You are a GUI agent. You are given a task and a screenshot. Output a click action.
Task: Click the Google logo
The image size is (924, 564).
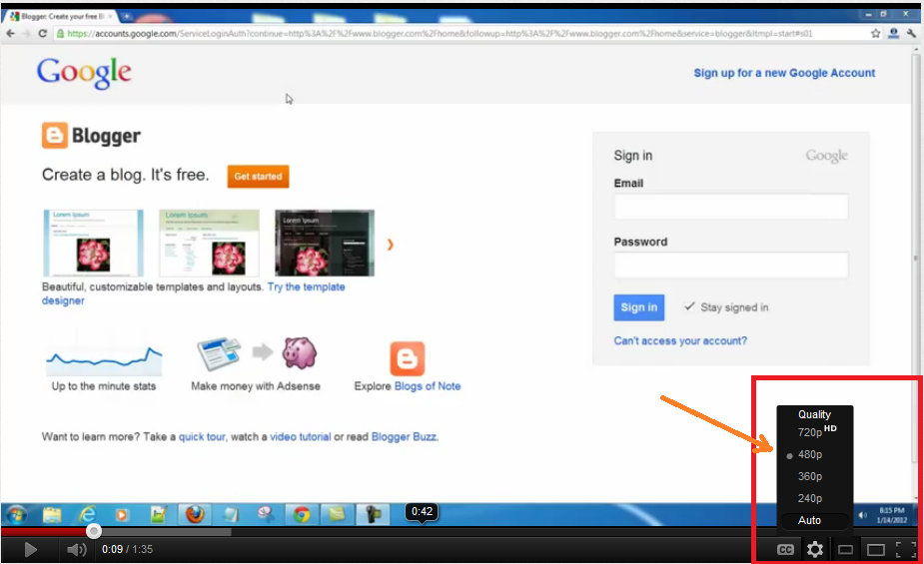pyautogui.click(x=84, y=73)
